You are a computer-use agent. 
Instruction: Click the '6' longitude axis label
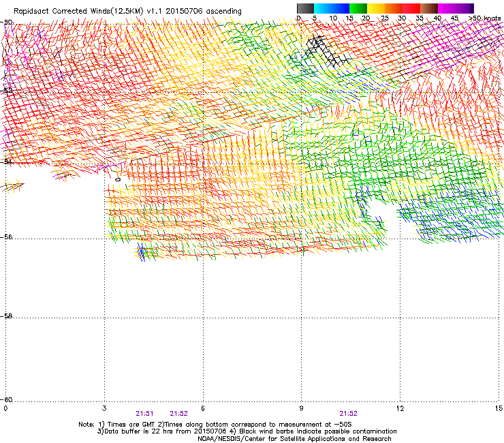[203, 408]
